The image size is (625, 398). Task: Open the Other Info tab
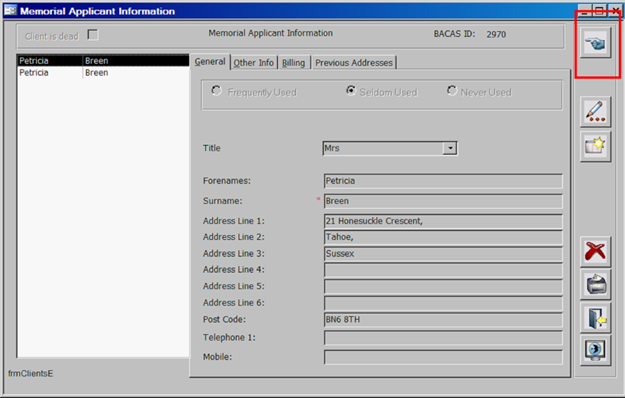254,63
